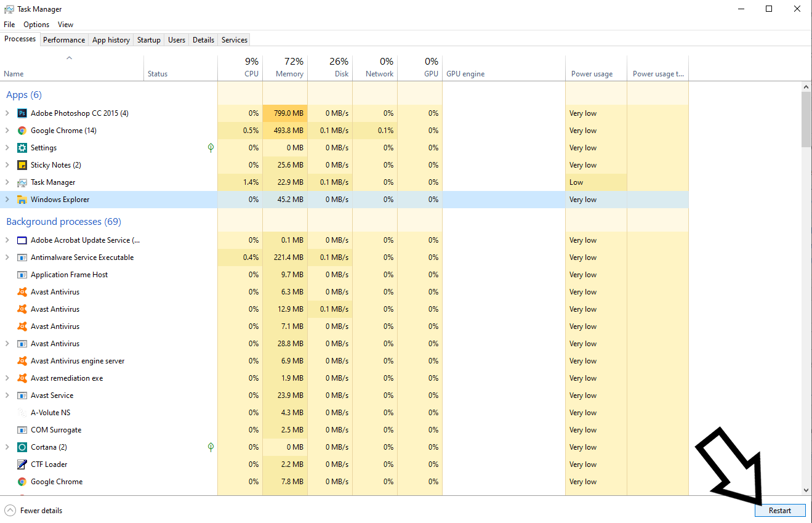Click the Avast Antivirus icon with 12.9 MB memory

pos(22,309)
